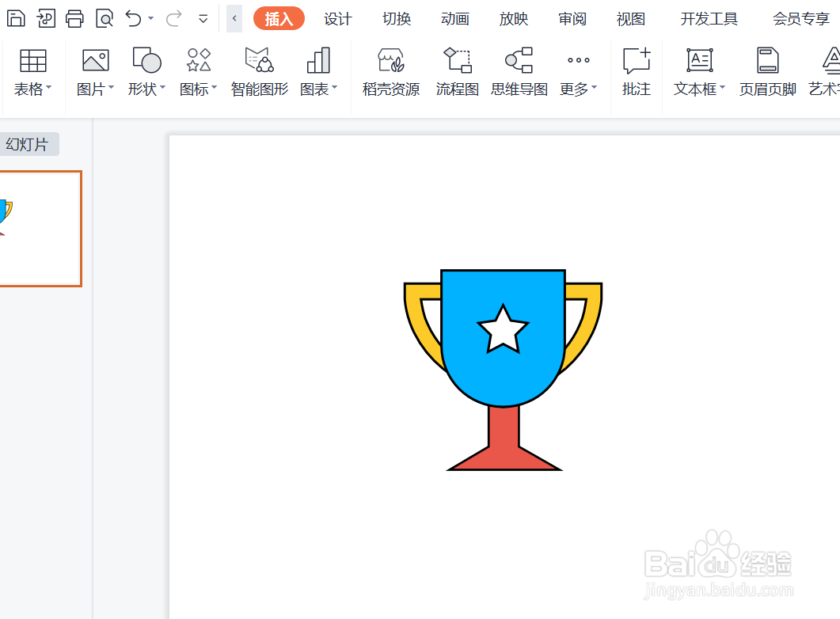The image size is (840, 619).
Task: Expand the 表格 dropdown arrow
Action: tap(49, 87)
